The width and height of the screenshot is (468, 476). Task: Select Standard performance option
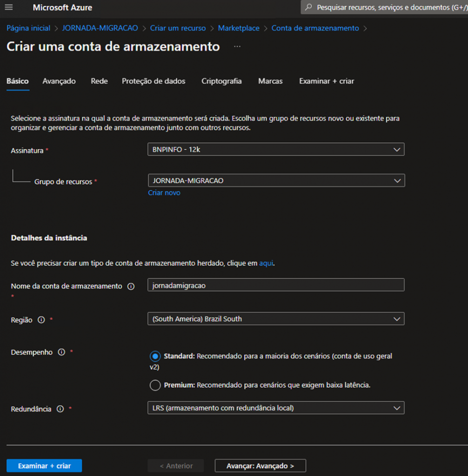(x=155, y=357)
